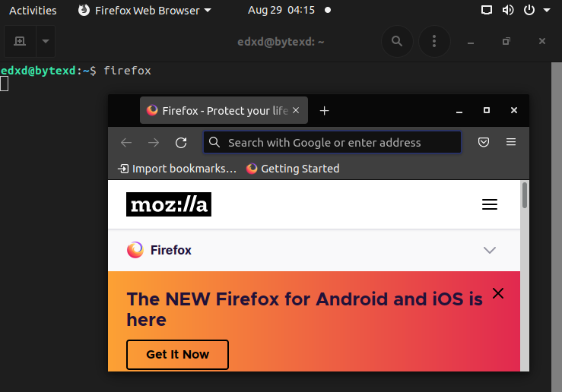Open Firefox Web Browser app menu

pyautogui.click(x=145, y=11)
